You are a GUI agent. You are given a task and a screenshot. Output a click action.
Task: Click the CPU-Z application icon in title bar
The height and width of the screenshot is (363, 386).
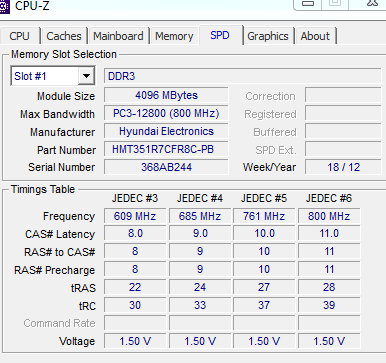pyautogui.click(x=5, y=6)
